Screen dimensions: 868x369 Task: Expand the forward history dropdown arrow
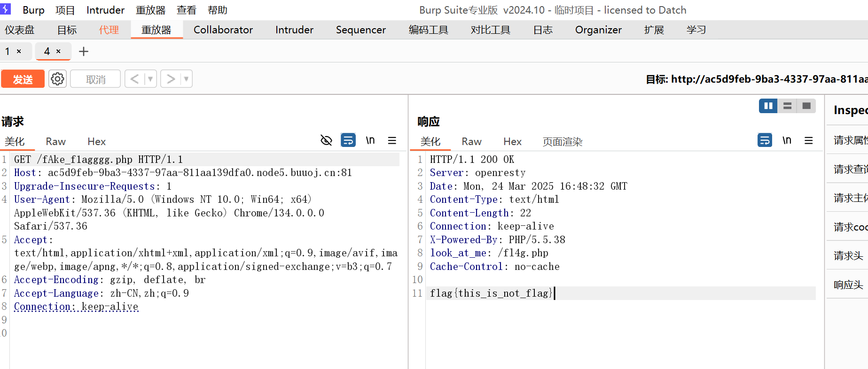tap(187, 79)
